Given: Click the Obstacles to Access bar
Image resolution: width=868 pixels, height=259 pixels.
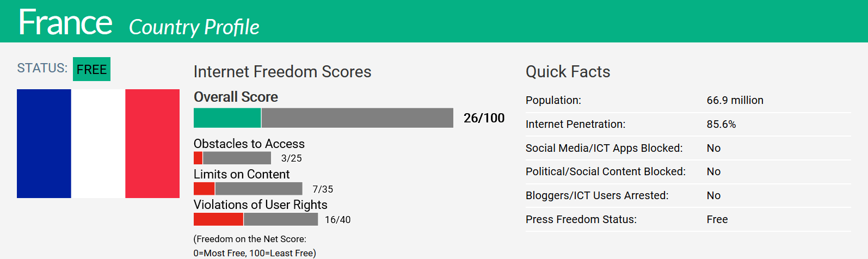Looking at the screenshot, I should pyautogui.click(x=232, y=158).
